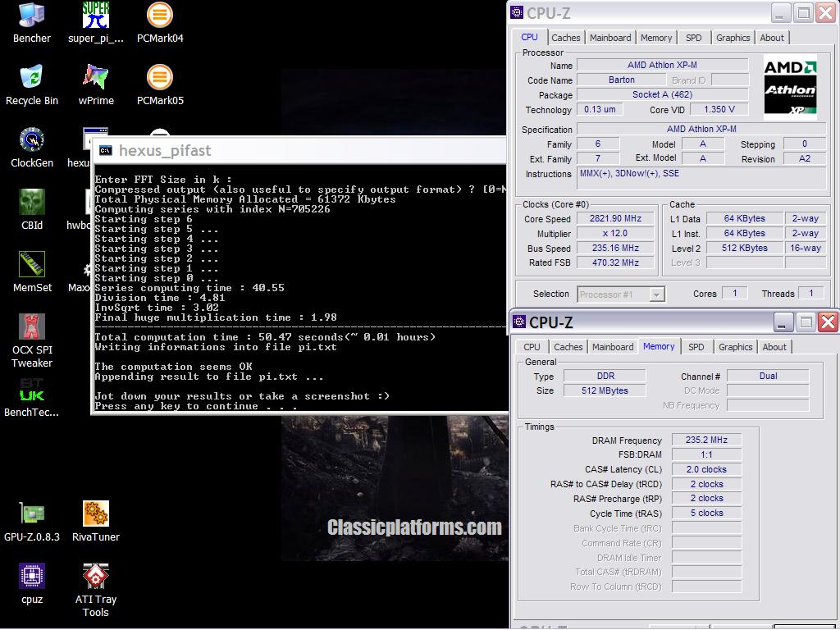Open Memory tab in upper CPU-Z window
The width and height of the screenshot is (840, 630).
point(655,38)
